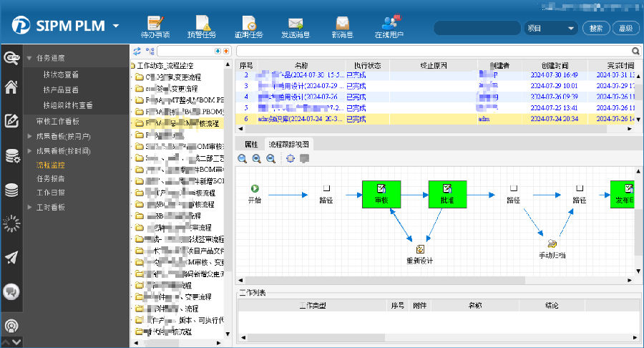Click the 逾期任务 overdue tasks icon

click(248, 26)
